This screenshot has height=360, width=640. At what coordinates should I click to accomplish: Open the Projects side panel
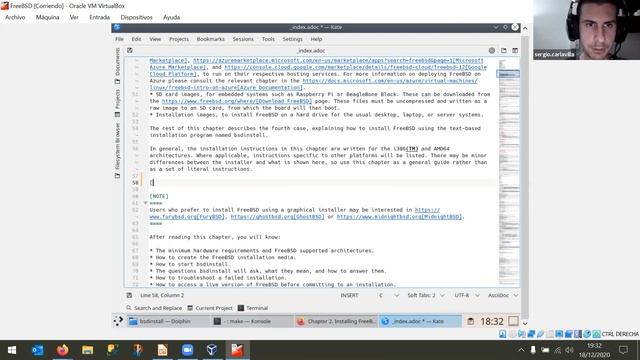coord(118,103)
